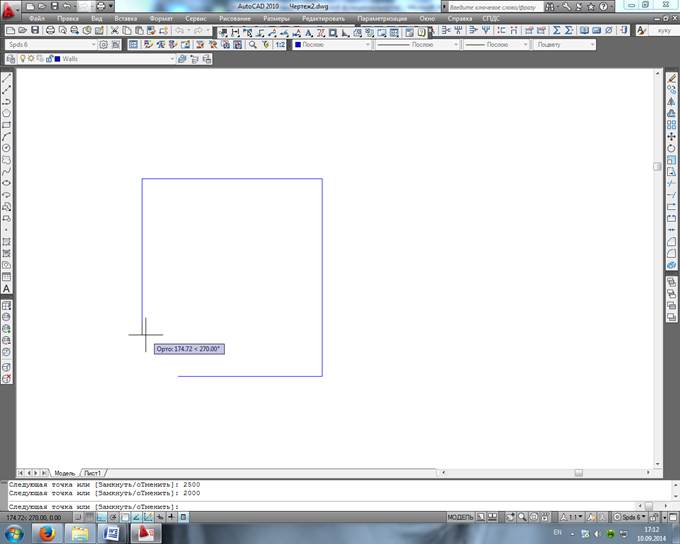
Task: Toggle Dynamic input in the status bar
Action: [160, 517]
